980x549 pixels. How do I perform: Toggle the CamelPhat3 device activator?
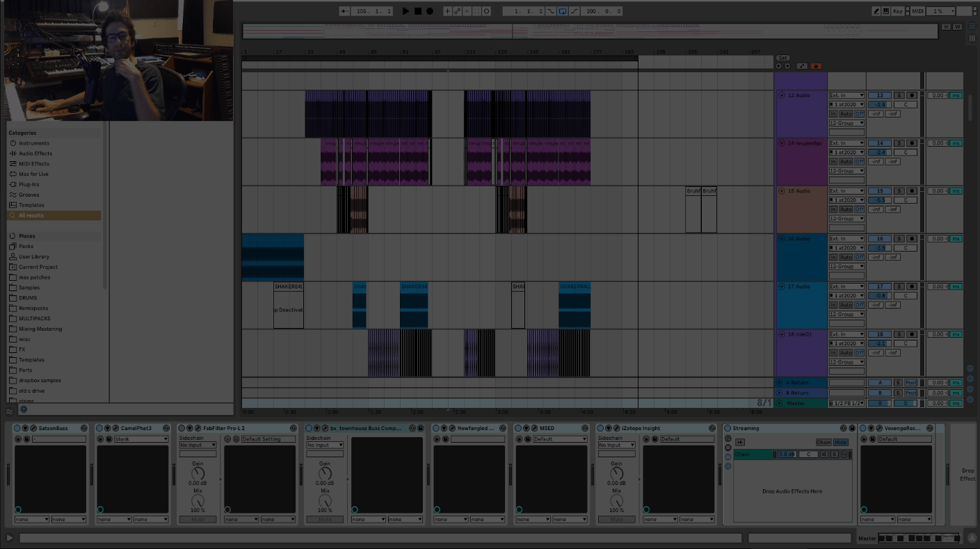99,428
